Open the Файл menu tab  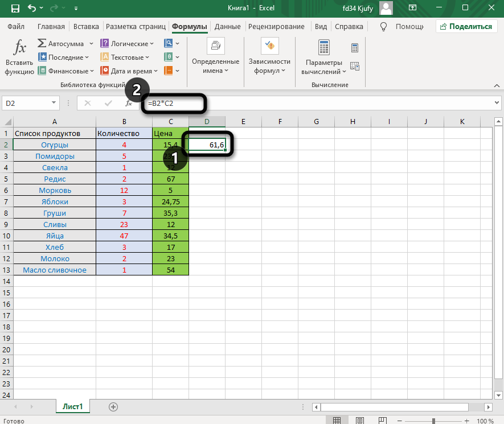click(x=17, y=27)
